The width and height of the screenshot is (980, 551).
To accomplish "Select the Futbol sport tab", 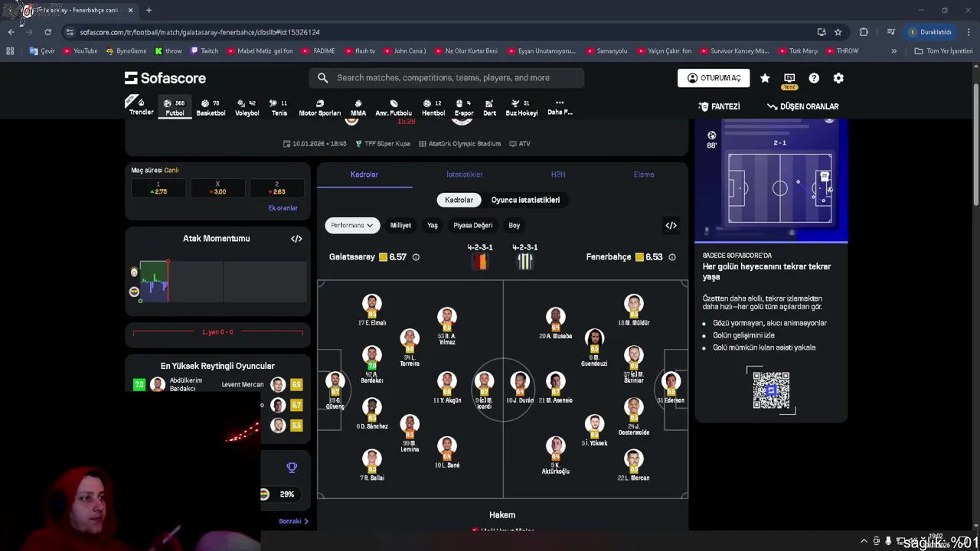I will pos(175,108).
